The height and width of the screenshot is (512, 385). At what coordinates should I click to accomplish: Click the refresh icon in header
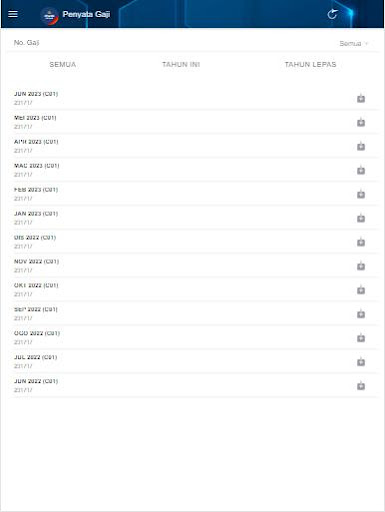point(332,14)
